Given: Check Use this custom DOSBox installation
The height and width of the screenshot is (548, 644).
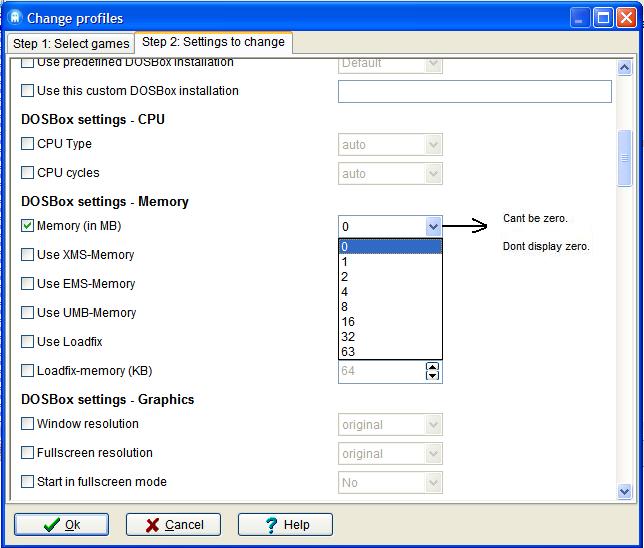Looking at the screenshot, I should click(28, 91).
